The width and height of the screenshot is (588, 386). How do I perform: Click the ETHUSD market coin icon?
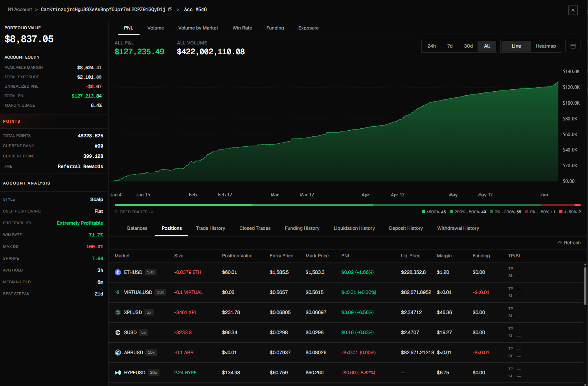(x=118, y=272)
